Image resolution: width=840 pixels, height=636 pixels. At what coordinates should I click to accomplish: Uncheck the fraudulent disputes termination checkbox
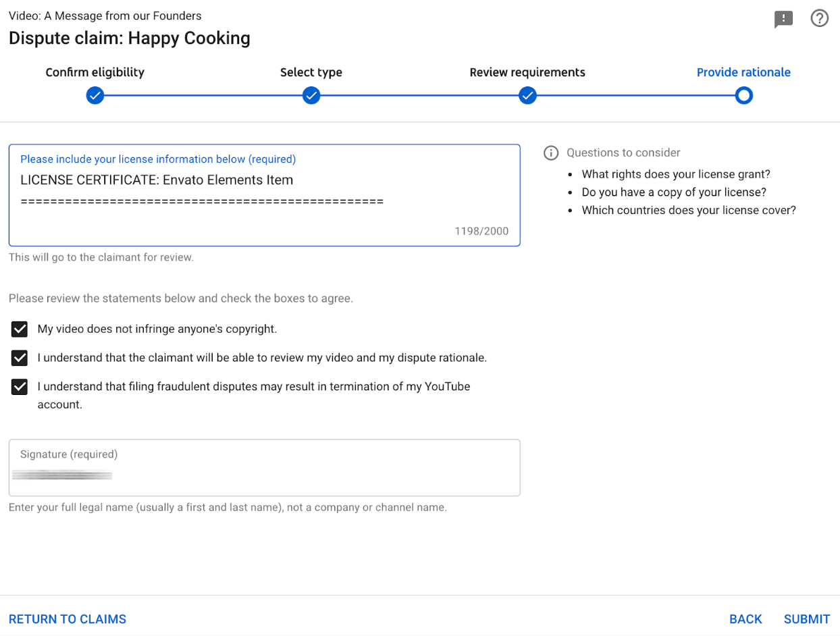click(x=20, y=387)
